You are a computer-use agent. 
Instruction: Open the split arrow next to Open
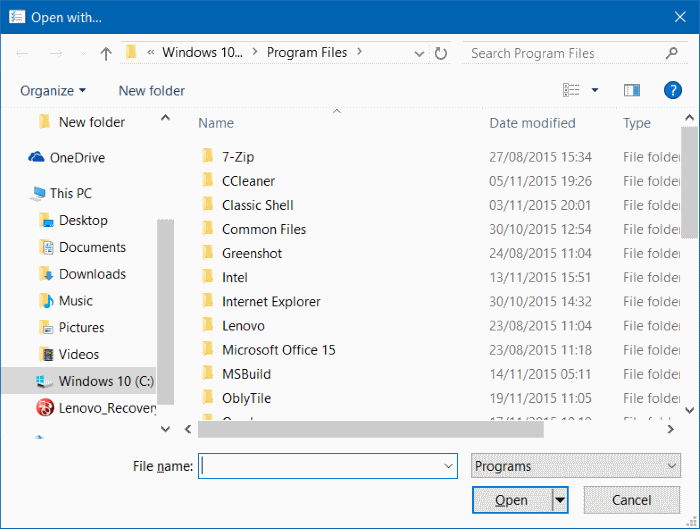(x=560, y=500)
